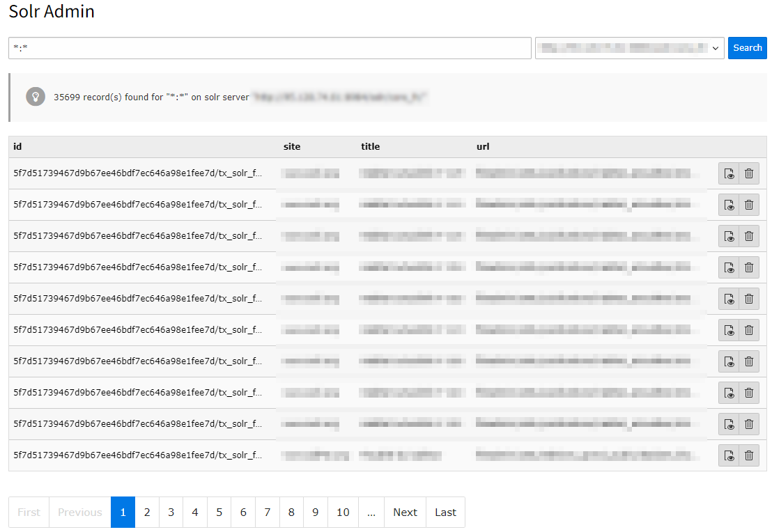Viewport: 772px width, 532px height.
Task: Delete the record in the fourth result row
Action: pyautogui.click(x=749, y=267)
